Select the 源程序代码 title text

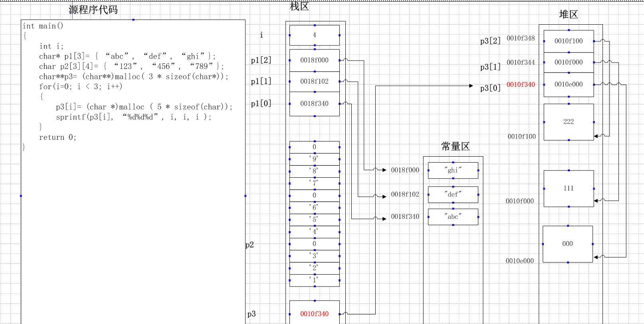93,10
